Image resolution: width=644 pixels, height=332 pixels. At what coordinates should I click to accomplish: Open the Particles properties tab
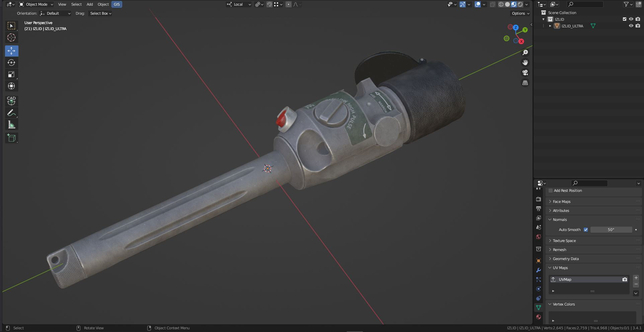pos(539,280)
